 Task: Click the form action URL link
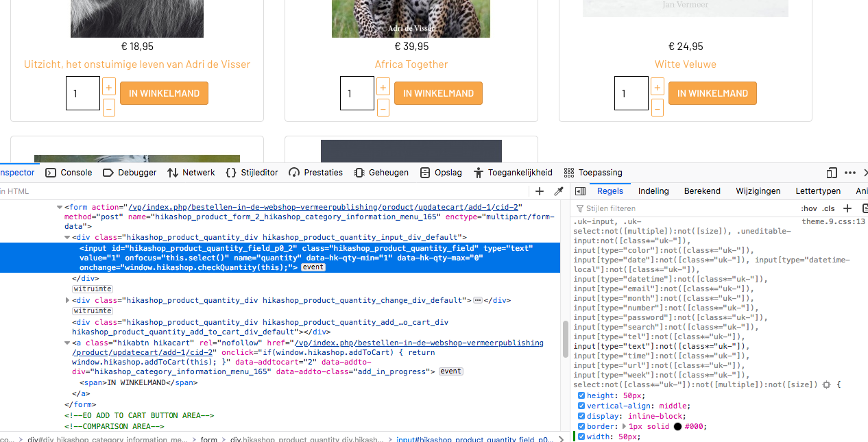point(325,207)
